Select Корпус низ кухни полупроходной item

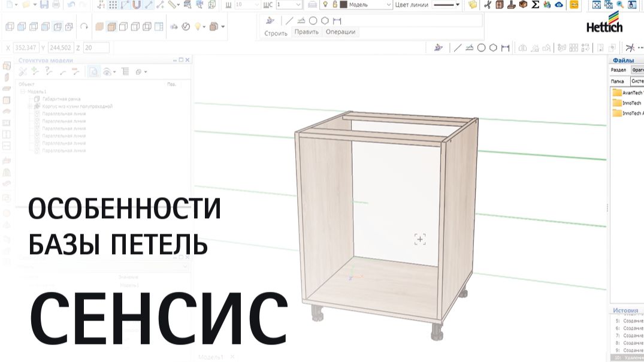[77, 107]
